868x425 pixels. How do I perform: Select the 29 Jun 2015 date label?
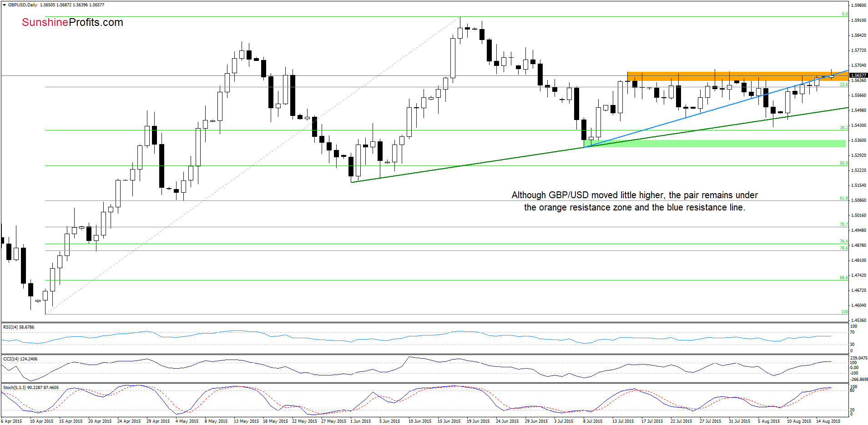tap(537, 421)
